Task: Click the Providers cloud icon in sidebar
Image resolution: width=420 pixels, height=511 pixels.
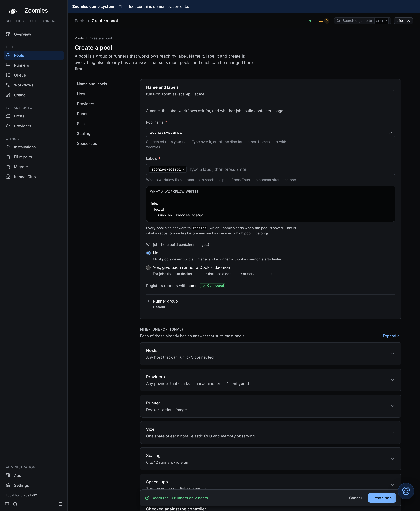Action: pyautogui.click(x=8, y=126)
